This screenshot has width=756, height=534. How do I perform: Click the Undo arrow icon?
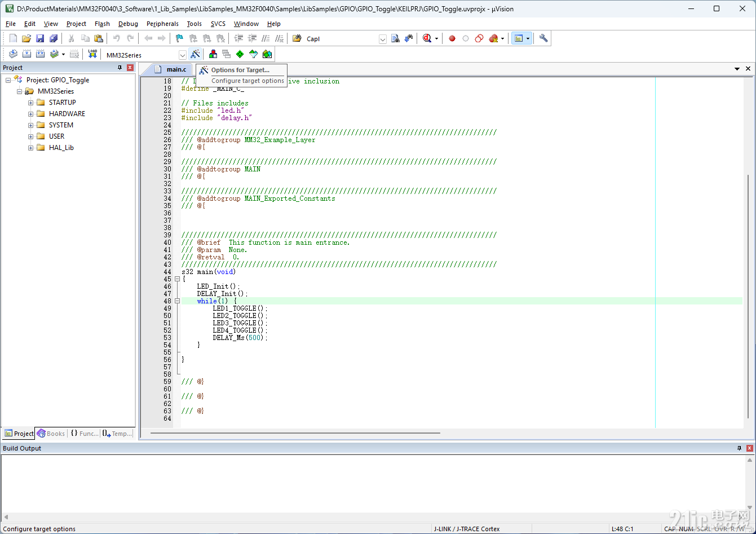117,38
